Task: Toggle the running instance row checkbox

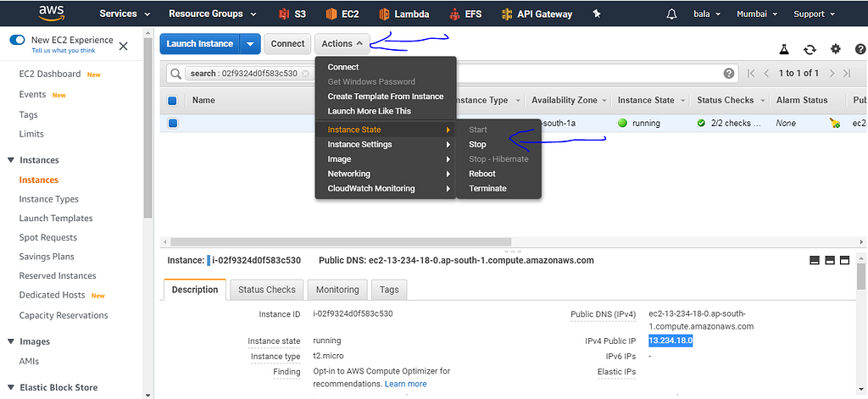Action: pyautogui.click(x=172, y=124)
